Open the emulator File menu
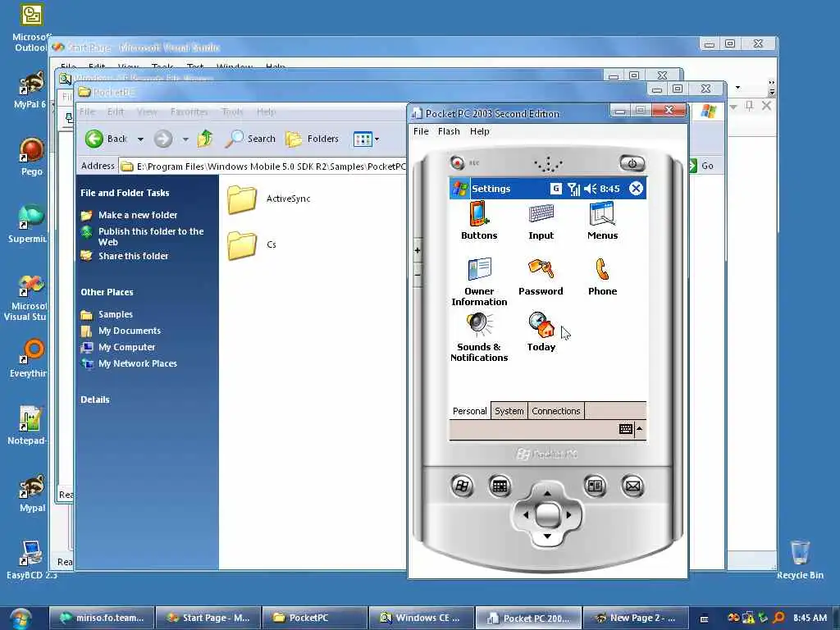The width and height of the screenshot is (840, 630). click(x=421, y=131)
